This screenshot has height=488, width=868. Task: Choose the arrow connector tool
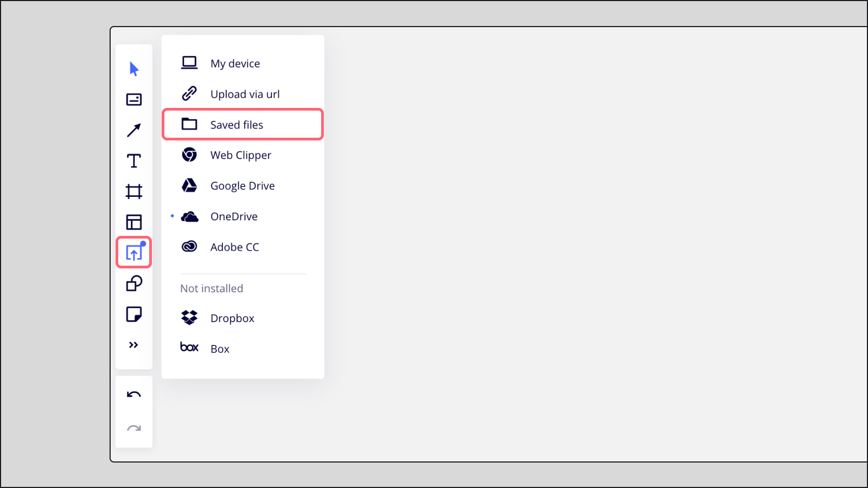coord(134,130)
